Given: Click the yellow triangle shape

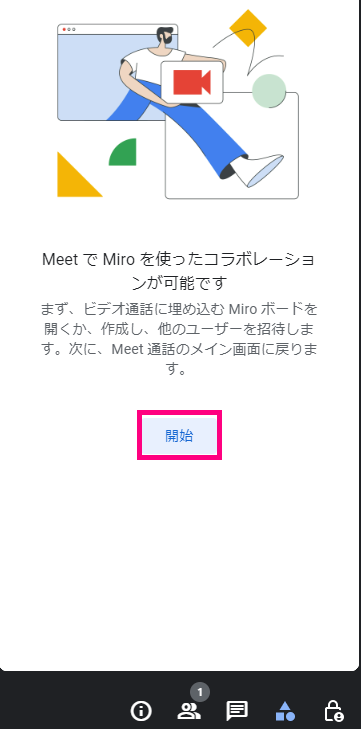Looking at the screenshot, I should [78, 174].
